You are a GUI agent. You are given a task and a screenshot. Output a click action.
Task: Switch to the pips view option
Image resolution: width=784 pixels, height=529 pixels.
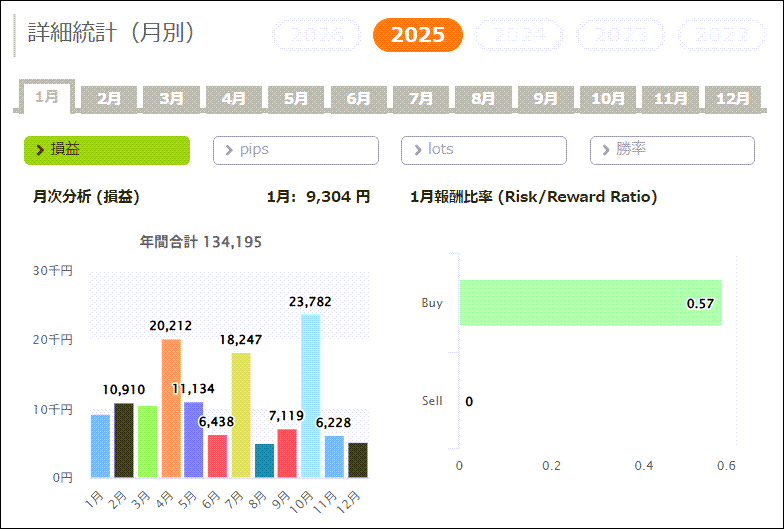tap(296, 150)
